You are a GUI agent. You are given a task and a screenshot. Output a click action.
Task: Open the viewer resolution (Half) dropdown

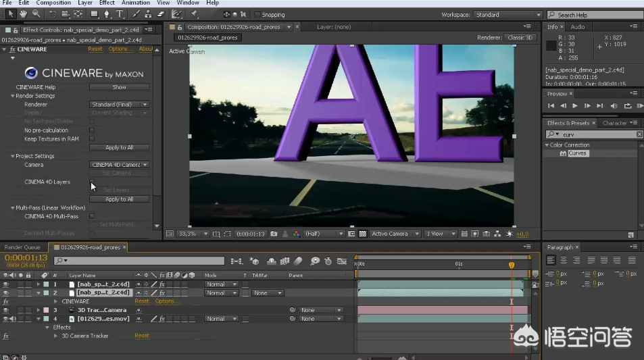pyautogui.click(x=324, y=234)
